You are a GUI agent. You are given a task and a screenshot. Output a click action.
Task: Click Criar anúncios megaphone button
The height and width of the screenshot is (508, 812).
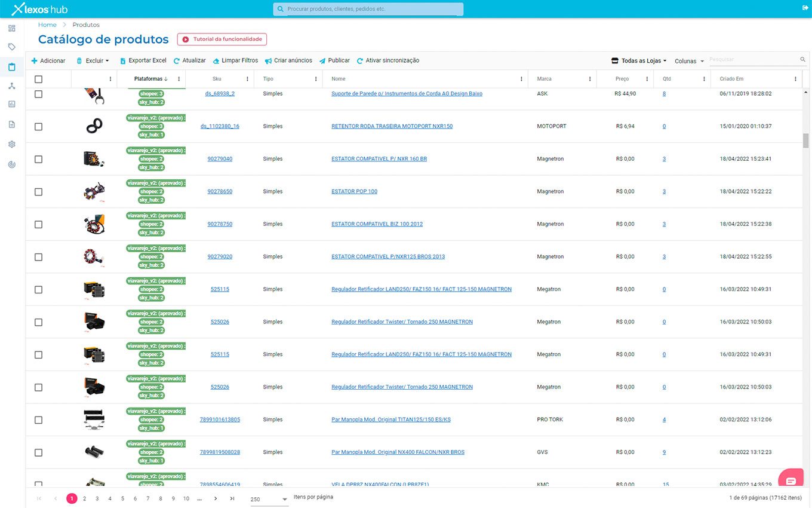click(x=289, y=61)
